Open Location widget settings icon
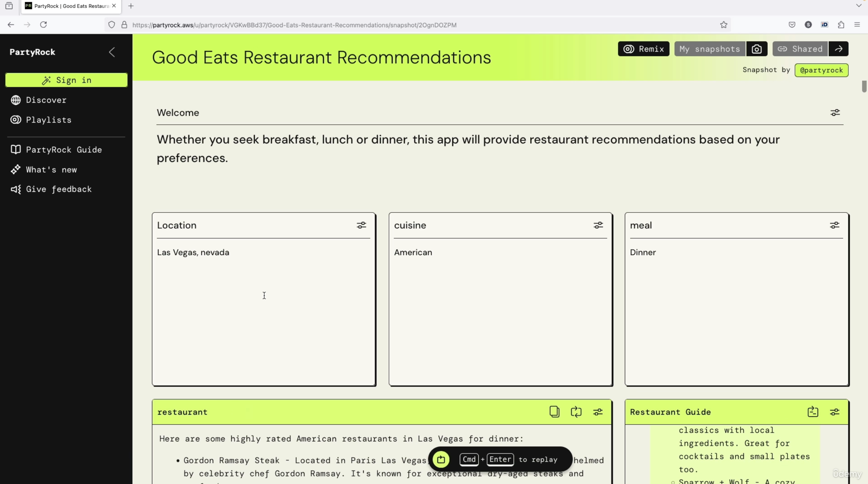This screenshot has width=868, height=484. (361, 225)
